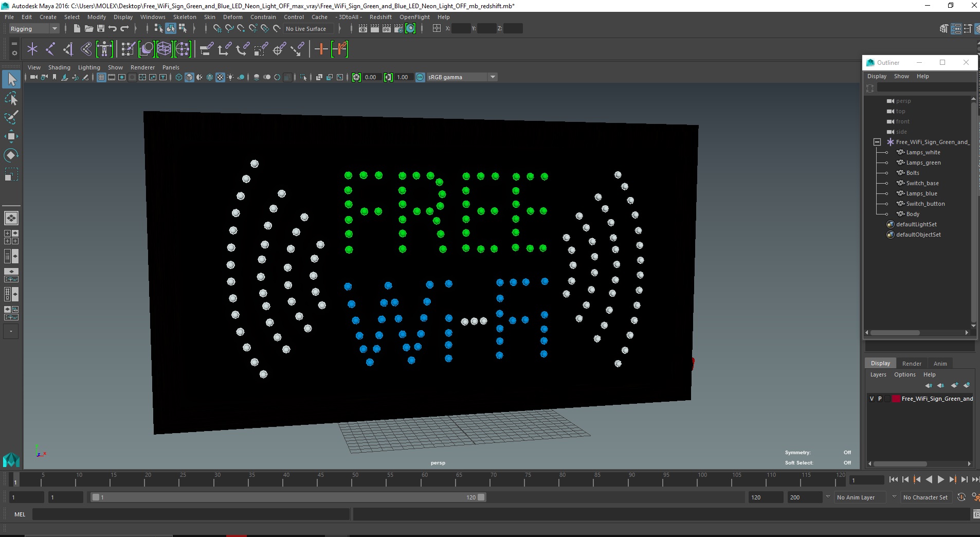Switch to the Anim layer tab
980x537 pixels.
[940, 363]
